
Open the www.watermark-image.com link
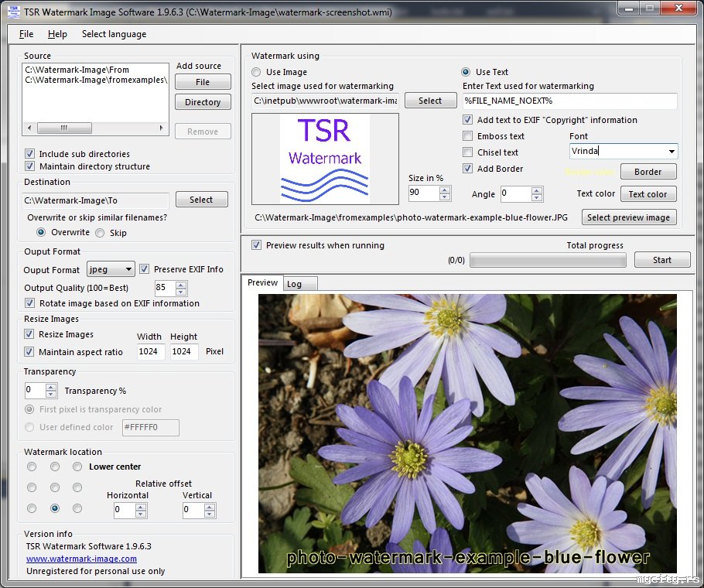click(81, 559)
